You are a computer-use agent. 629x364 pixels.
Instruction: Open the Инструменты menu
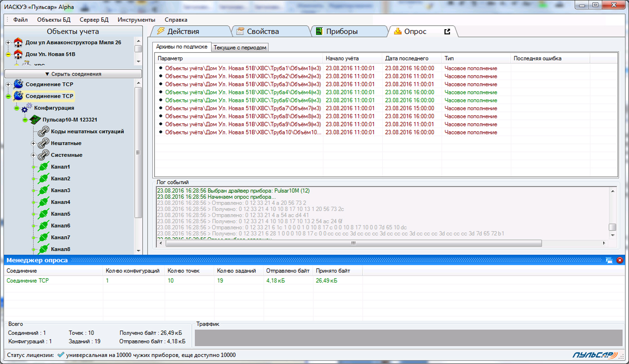(x=136, y=20)
